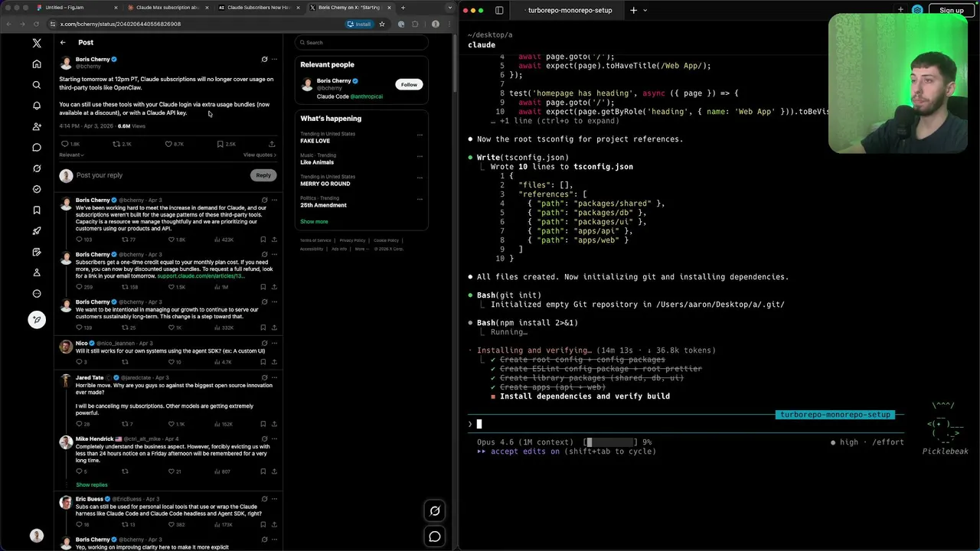Repost the main post showing 2.1K
This screenshot has height=551, width=980.
(116, 144)
